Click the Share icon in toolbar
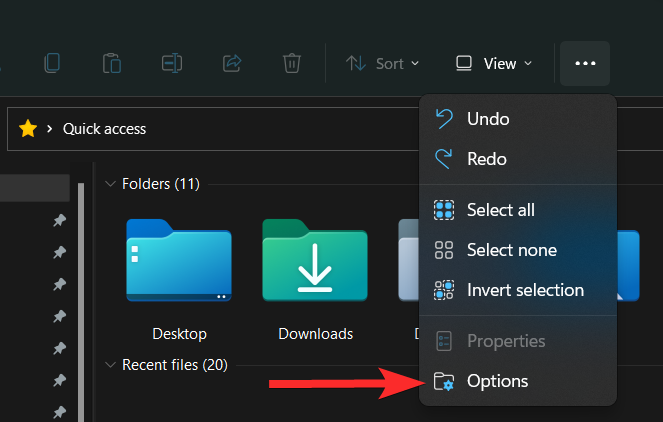663x422 pixels. [231, 63]
